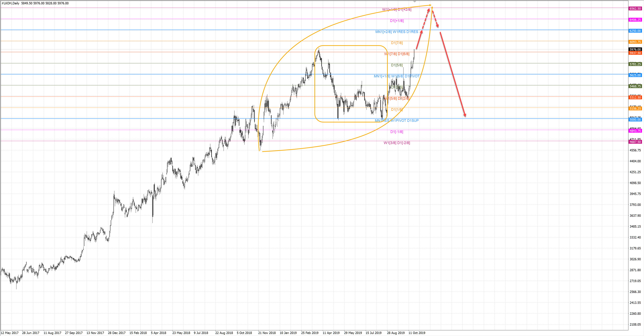
Task: Click the 6562.50 purple price tag
Action: coord(635,9)
